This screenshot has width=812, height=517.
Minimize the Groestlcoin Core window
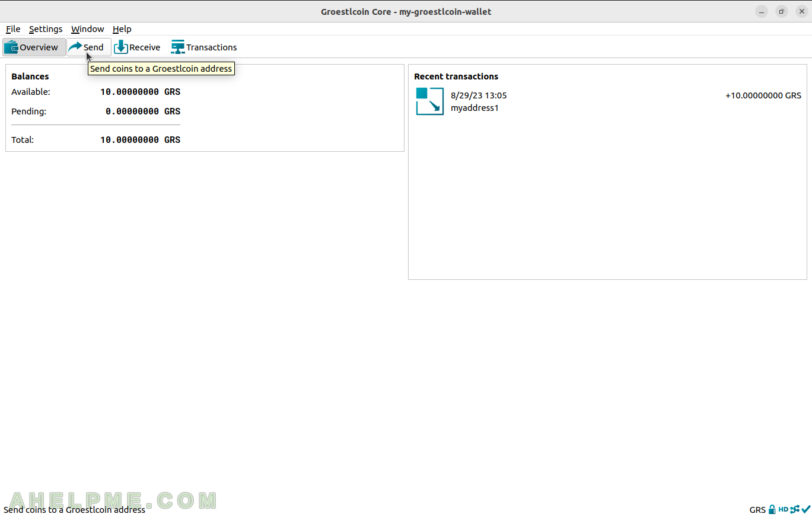pyautogui.click(x=762, y=11)
